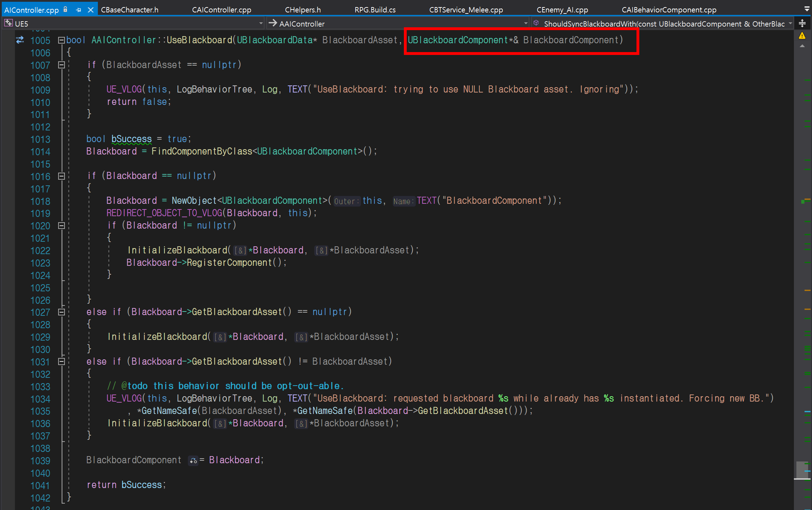Image resolution: width=812 pixels, height=510 pixels.
Task: Click the operator overload hint icon at line 1039
Action: pyautogui.click(x=193, y=460)
